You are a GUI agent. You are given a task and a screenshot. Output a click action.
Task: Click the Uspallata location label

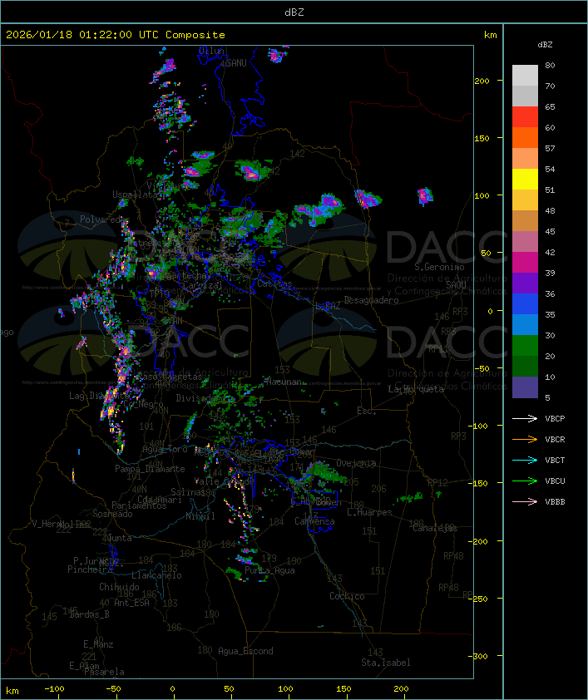(x=136, y=195)
